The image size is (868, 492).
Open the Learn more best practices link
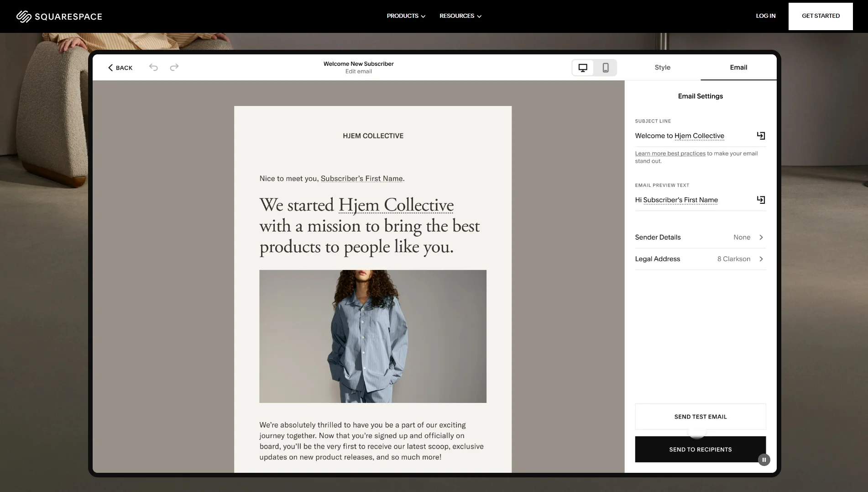pos(670,153)
